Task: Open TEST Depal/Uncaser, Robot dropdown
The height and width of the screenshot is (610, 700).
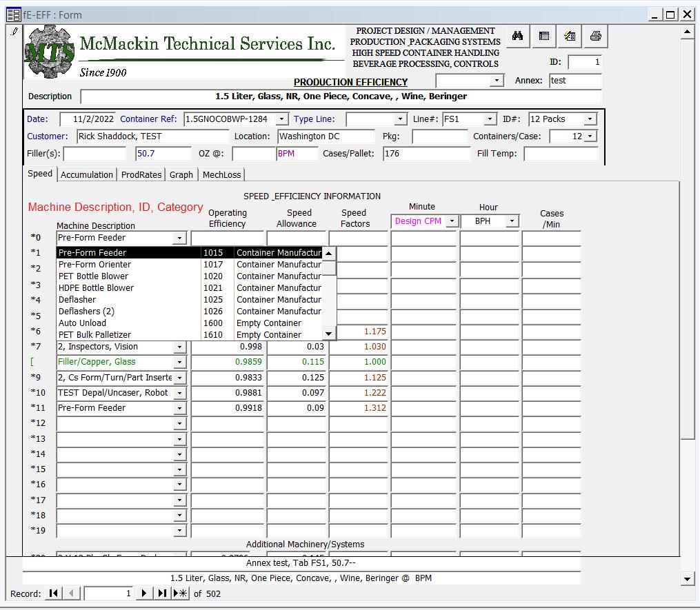Action: (179, 393)
